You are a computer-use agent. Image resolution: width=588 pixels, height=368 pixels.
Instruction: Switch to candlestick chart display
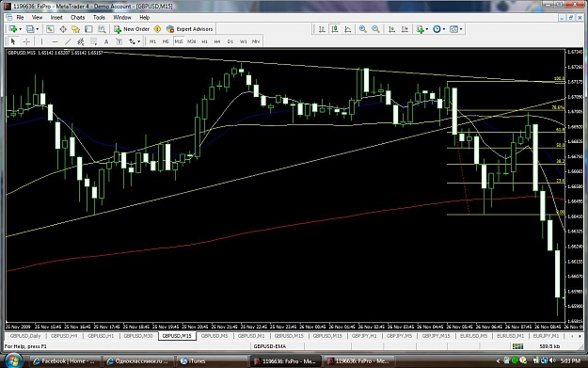[x=335, y=29]
